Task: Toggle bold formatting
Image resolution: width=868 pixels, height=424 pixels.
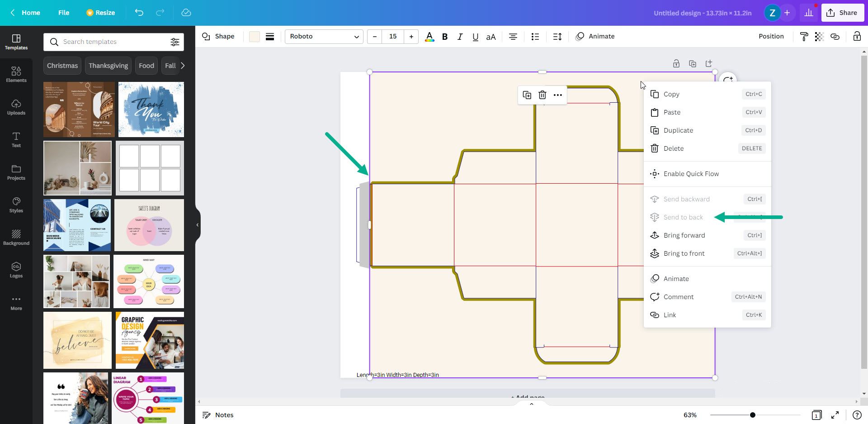Action: pyautogui.click(x=445, y=36)
